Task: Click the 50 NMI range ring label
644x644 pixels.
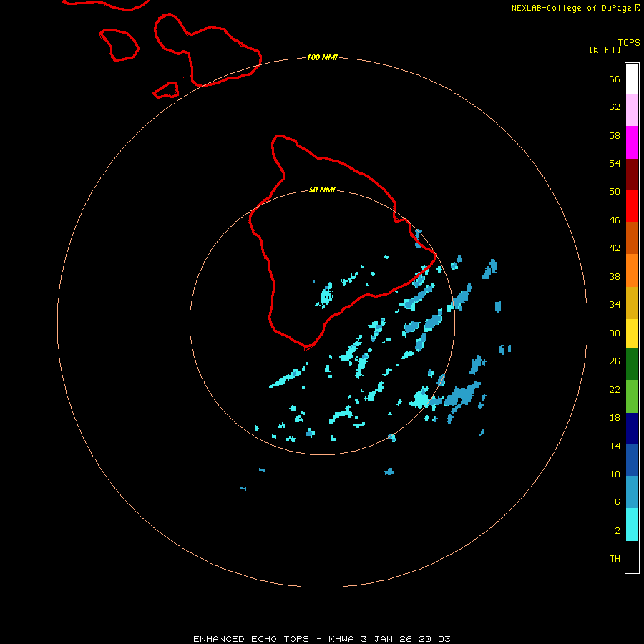Action: click(322, 190)
